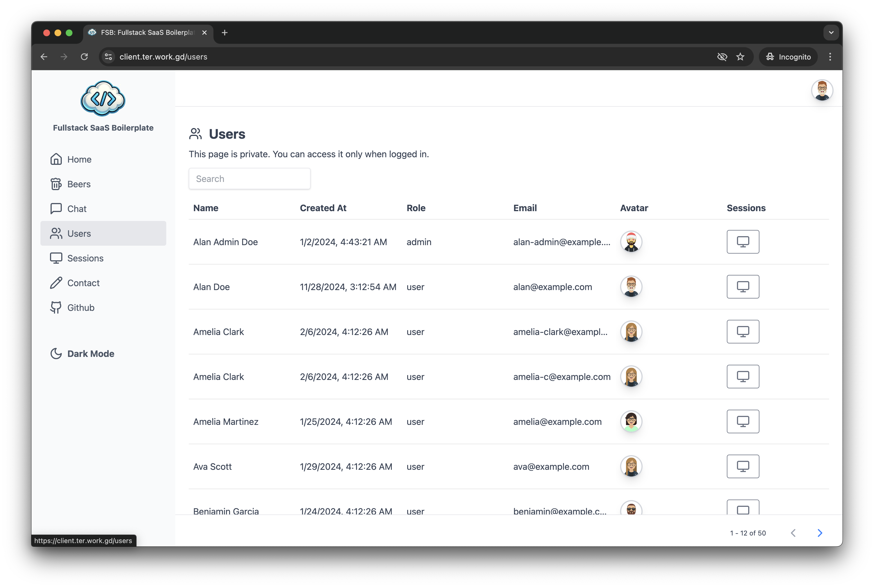Bookmark this page with star icon

(740, 57)
